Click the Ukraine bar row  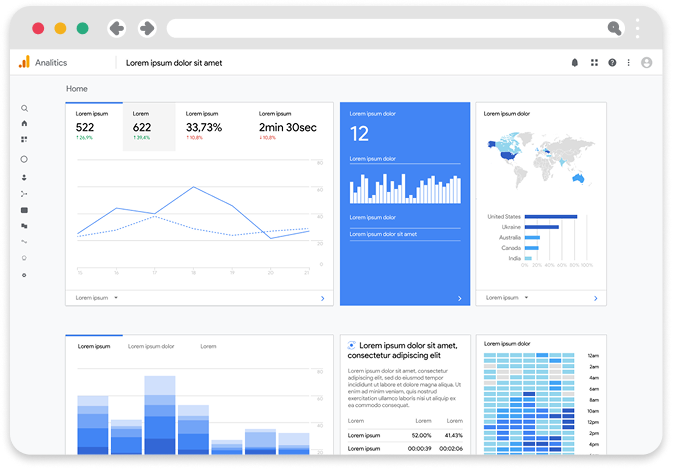click(x=531, y=227)
